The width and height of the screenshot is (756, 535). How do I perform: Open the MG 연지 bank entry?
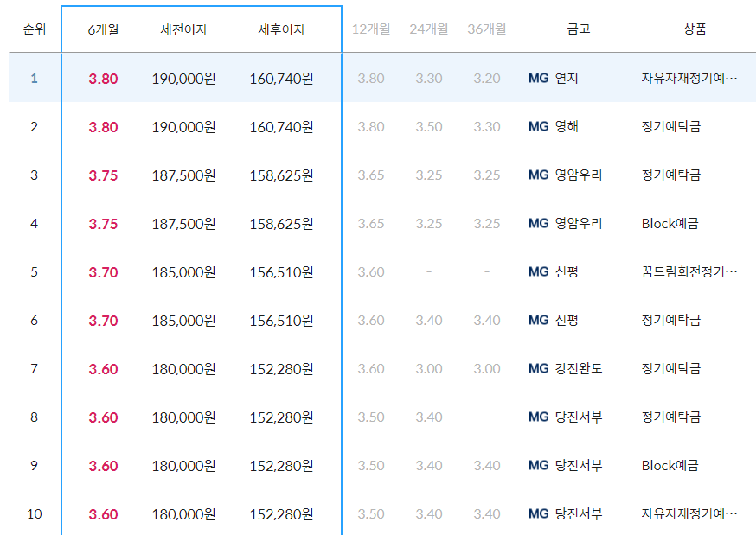pos(553,78)
